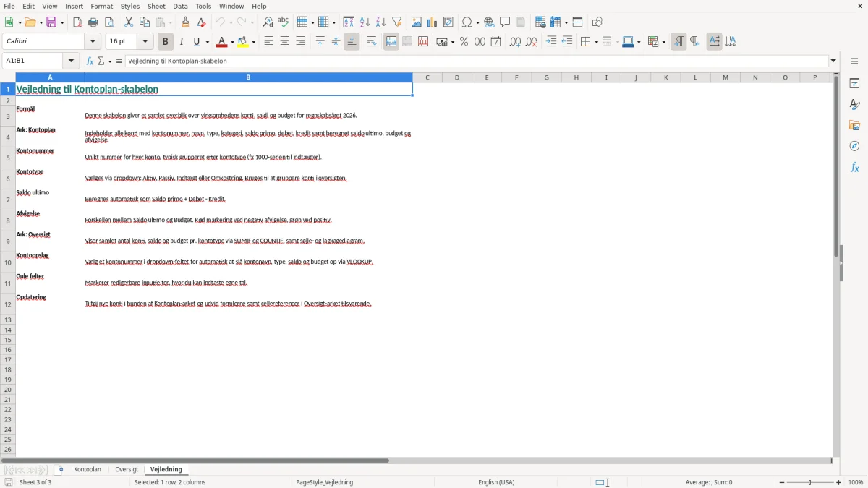The height and width of the screenshot is (488, 868).
Task: Expand the Font Color dropdown arrow
Action: click(x=231, y=42)
